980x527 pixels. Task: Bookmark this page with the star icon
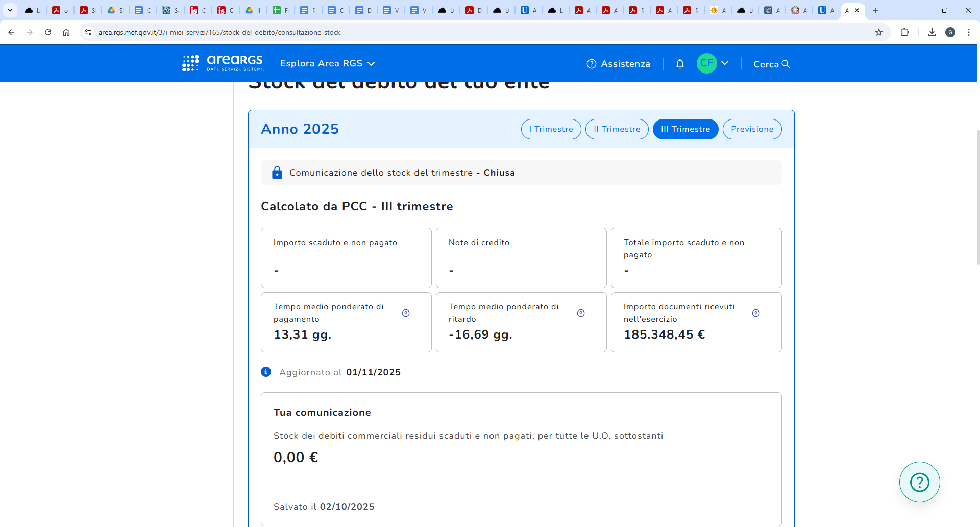tap(879, 32)
